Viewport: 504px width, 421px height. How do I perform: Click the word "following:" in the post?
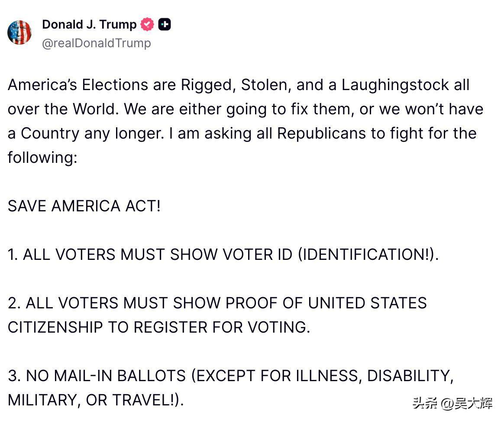coord(42,157)
